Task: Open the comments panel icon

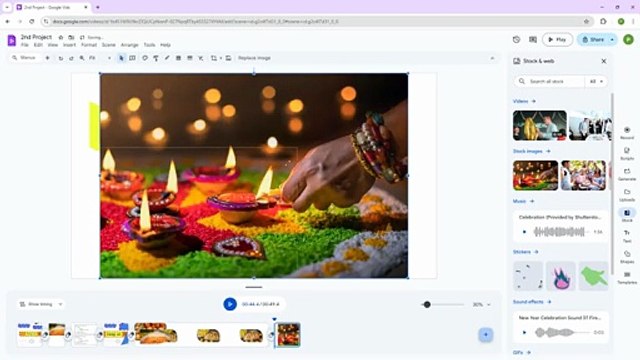Action: [533, 40]
